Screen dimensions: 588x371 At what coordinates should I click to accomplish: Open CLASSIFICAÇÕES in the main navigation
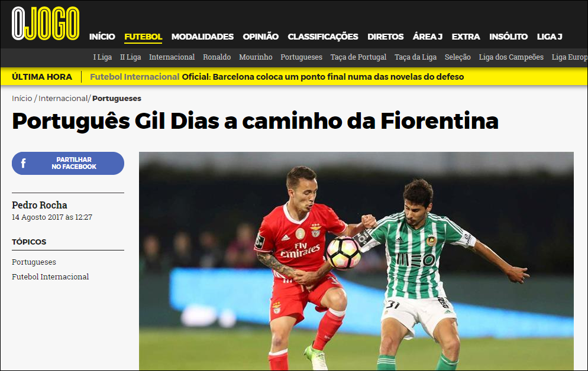[323, 37]
